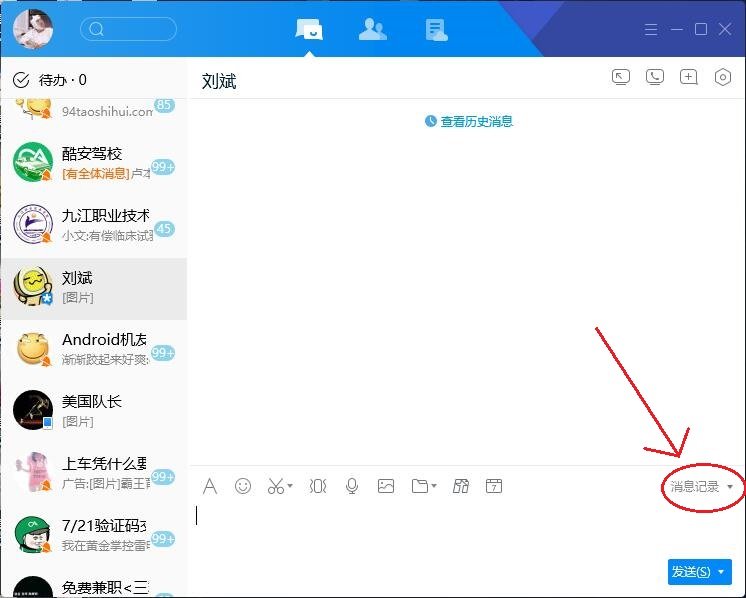Insert a picture into the chat
Viewport: 746px width, 598px height.
pyautogui.click(x=386, y=486)
